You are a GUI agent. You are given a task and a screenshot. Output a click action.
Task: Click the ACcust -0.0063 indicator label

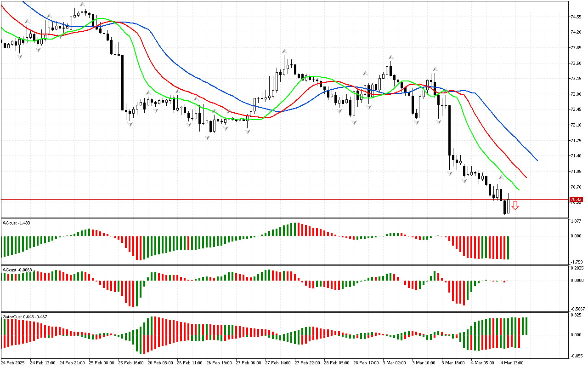coord(17,270)
